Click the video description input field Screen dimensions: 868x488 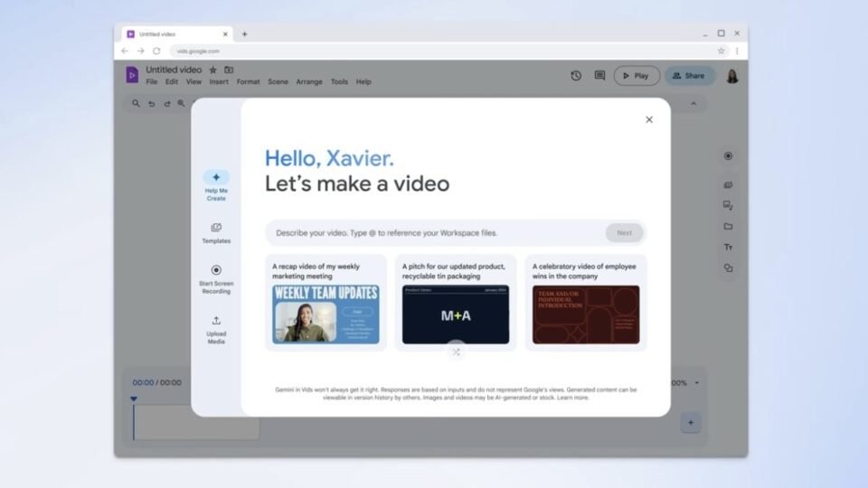[x=435, y=233]
